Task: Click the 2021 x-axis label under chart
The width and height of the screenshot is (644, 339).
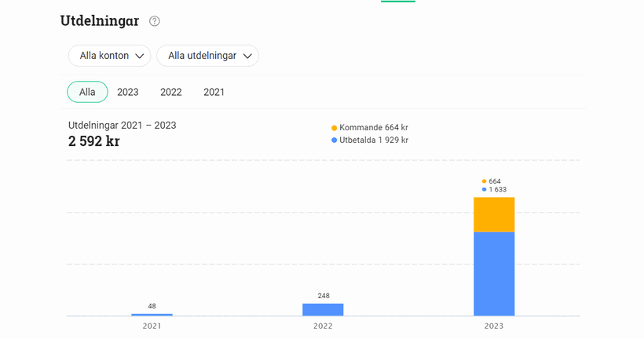Action: pyautogui.click(x=152, y=326)
